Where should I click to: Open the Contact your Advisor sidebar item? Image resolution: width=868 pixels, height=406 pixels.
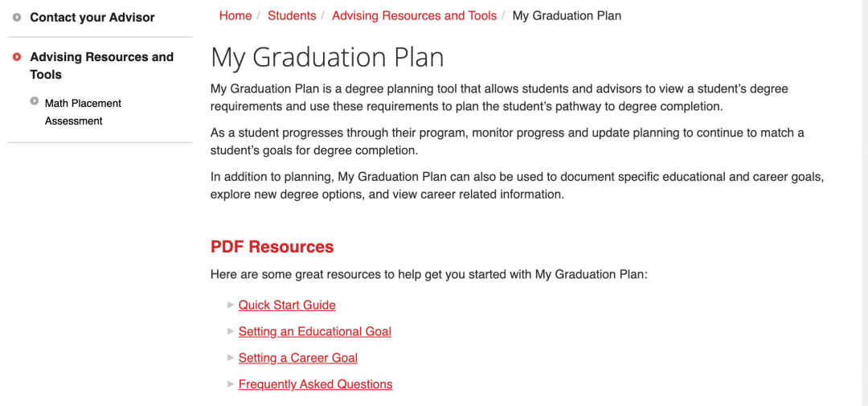coord(92,17)
